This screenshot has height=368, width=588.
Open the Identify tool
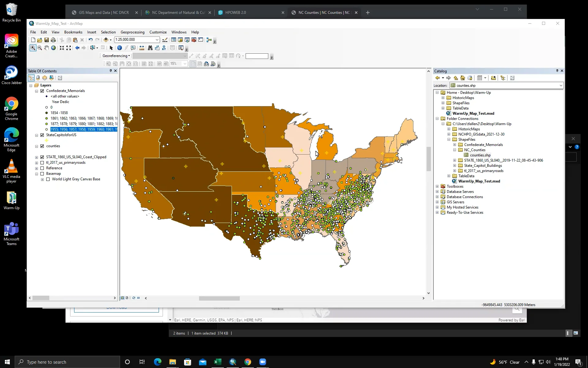pyautogui.click(x=119, y=48)
